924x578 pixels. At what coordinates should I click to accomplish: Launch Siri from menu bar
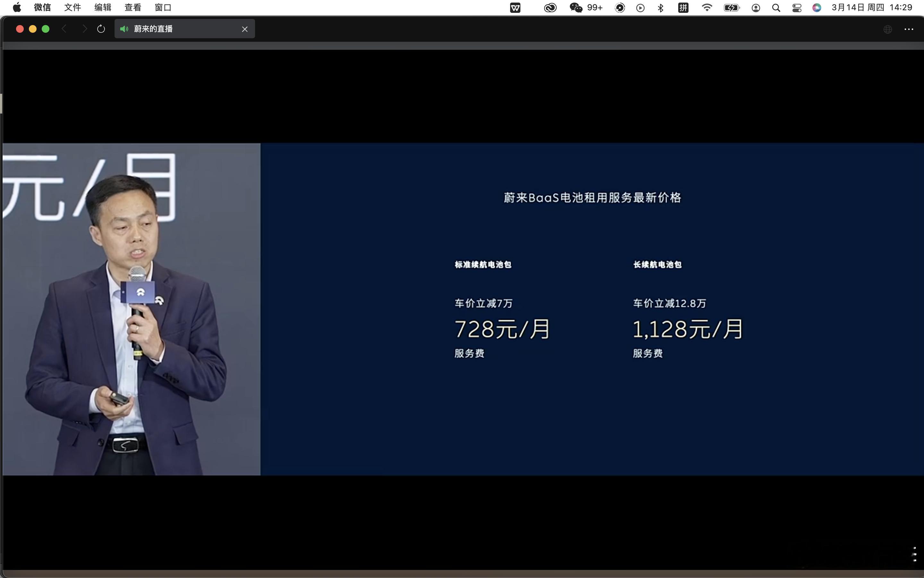click(817, 8)
